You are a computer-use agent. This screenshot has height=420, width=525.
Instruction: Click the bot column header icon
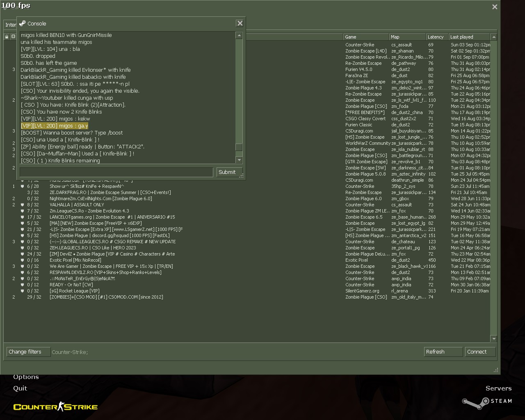(14, 37)
